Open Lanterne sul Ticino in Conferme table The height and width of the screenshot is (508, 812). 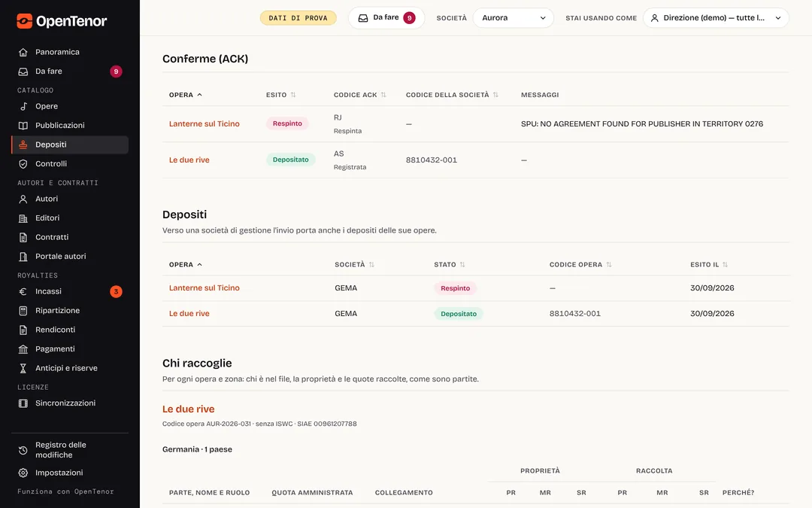click(x=204, y=124)
